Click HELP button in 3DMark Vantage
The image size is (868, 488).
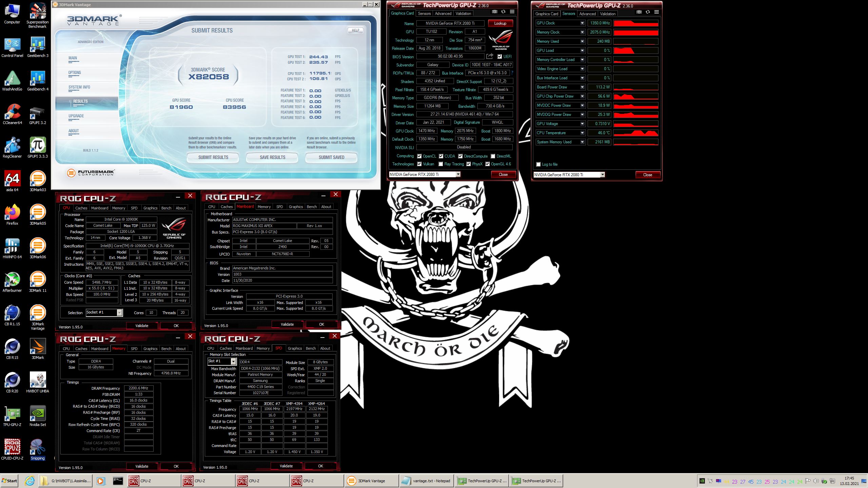(x=355, y=30)
